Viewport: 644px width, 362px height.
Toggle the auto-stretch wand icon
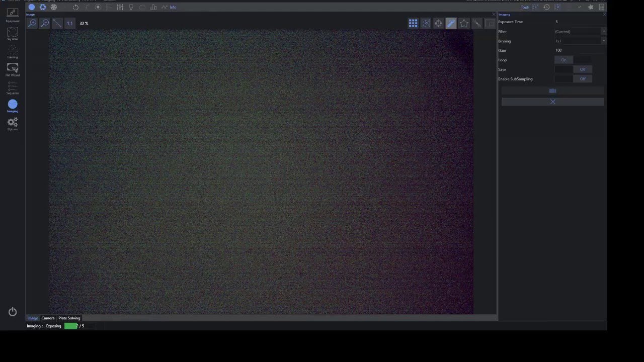pyautogui.click(x=451, y=23)
